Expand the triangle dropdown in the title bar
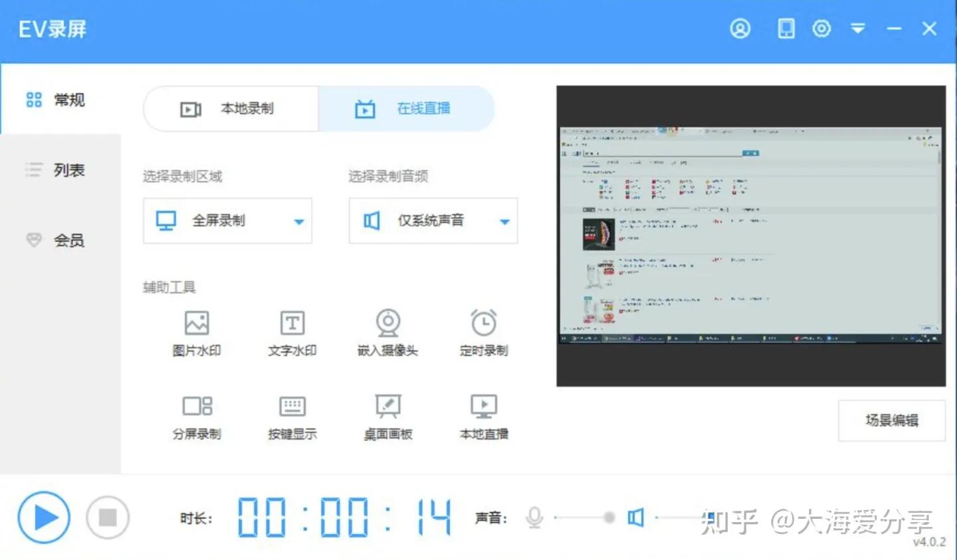This screenshot has height=560, width=957. (x=858, y=29)
